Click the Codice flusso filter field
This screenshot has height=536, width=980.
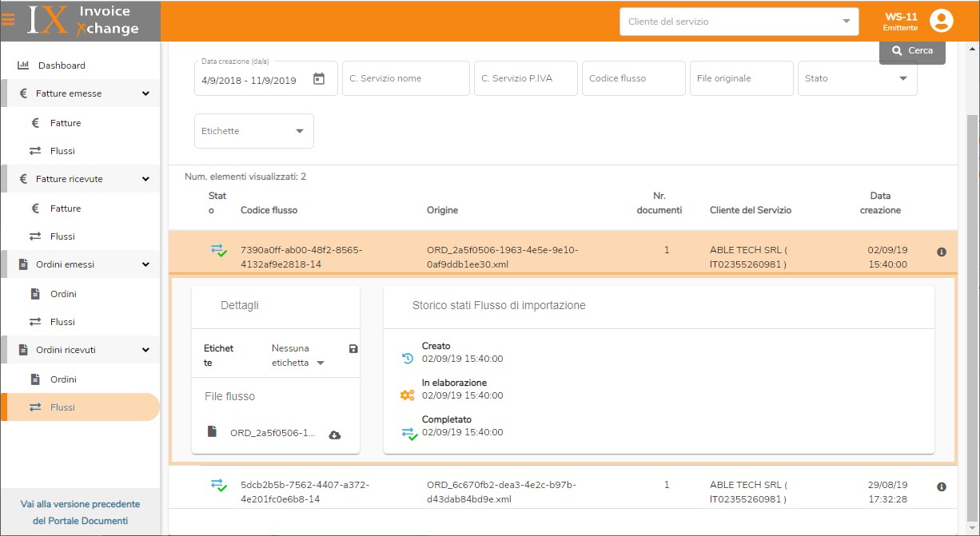(633, 78)
